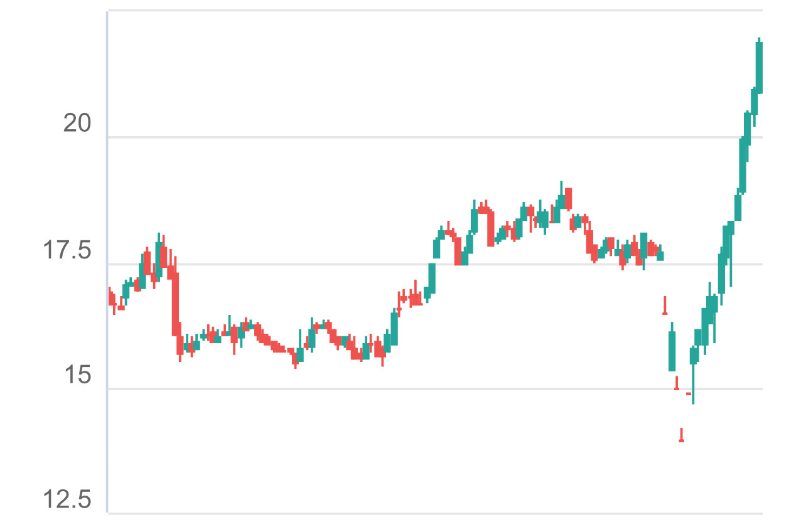Click the 12.5 price axis label
The image size is (806, 532).
point(67,501)
